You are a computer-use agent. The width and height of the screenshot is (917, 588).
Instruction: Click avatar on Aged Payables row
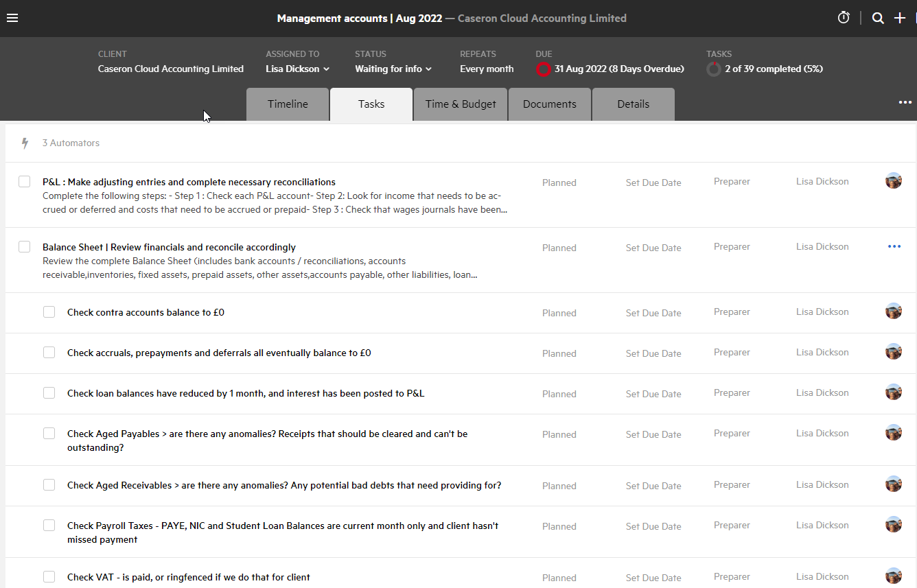tap(894, 433)
